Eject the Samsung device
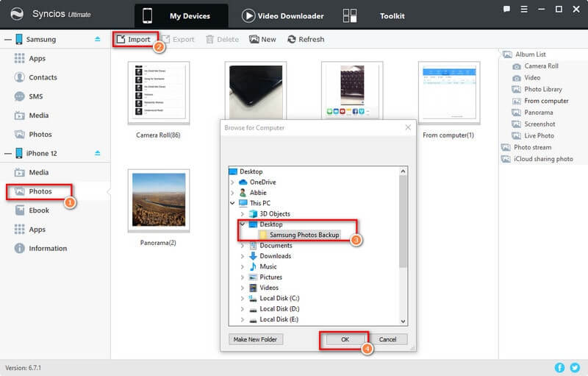Image resolution: width=588 pixels, height=376 pixels. (98, 39)
